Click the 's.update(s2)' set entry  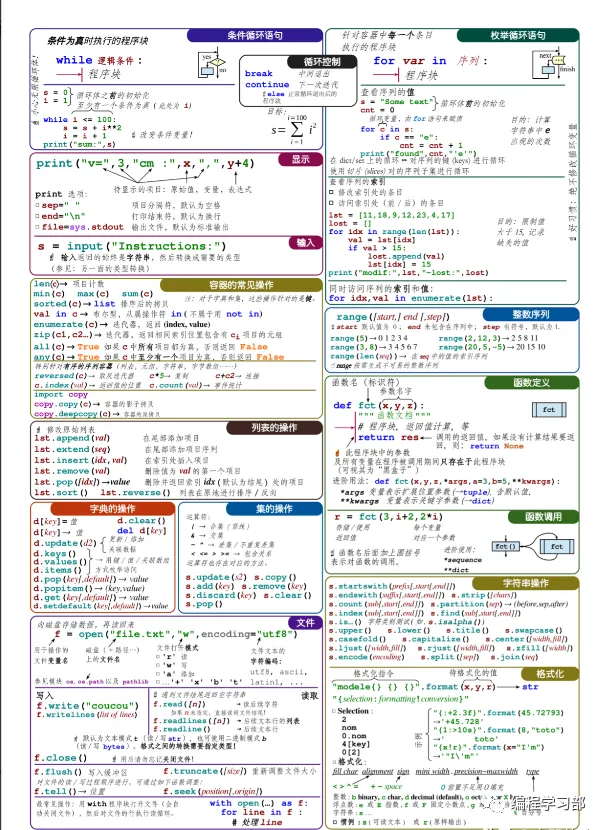[216, 578]
